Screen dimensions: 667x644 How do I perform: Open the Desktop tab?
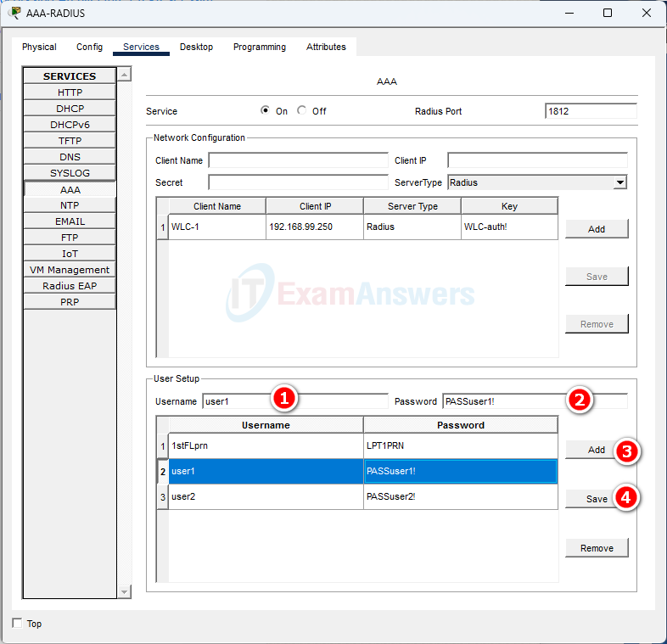[196, 47]
